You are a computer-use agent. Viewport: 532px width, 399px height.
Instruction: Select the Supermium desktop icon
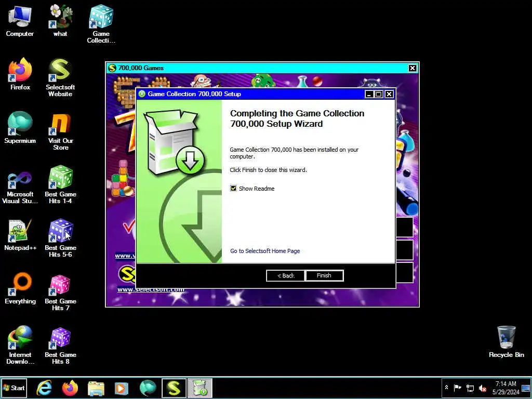pyautogui.click(x=20, y=128)
